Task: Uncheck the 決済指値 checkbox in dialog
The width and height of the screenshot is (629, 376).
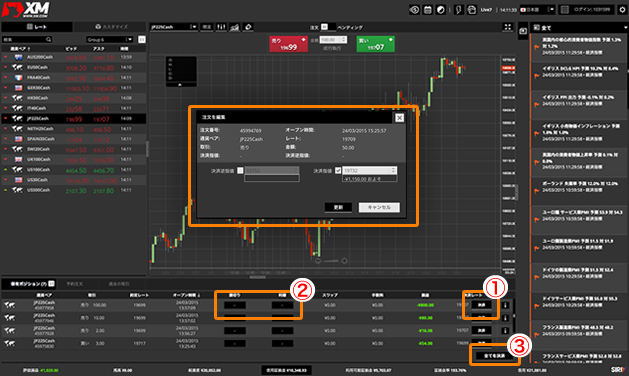Action: tap(338, 171)
